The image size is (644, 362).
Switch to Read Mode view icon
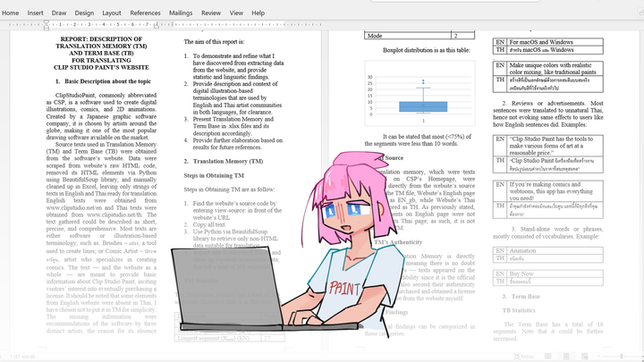[x=548, y=357]
